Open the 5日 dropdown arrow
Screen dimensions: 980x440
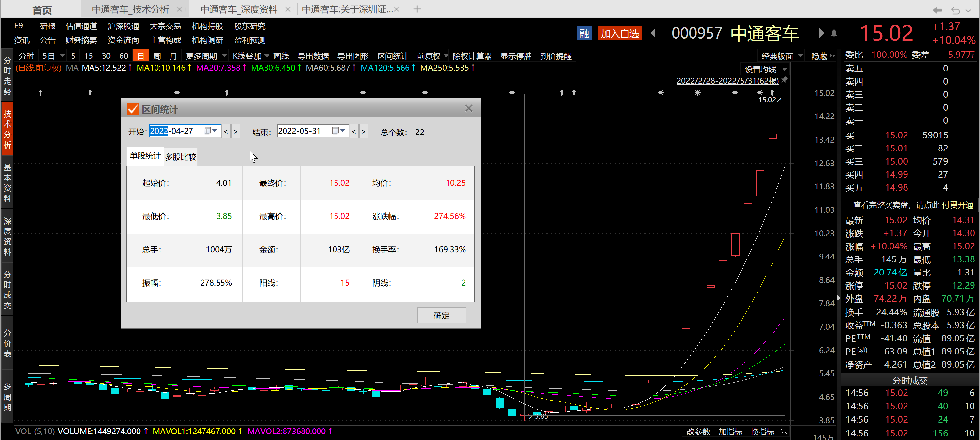click(63, 56)
